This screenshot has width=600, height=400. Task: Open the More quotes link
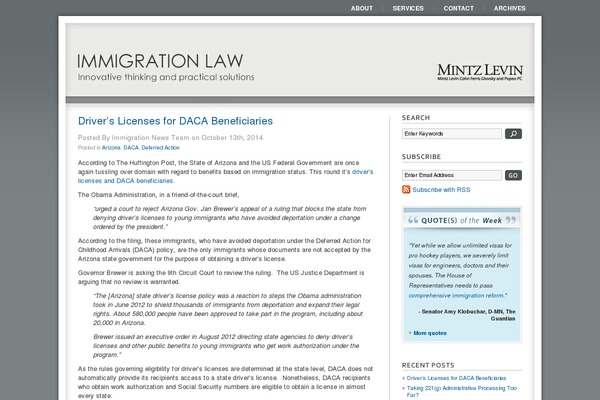pyautogui.click(x=430, y=333)
